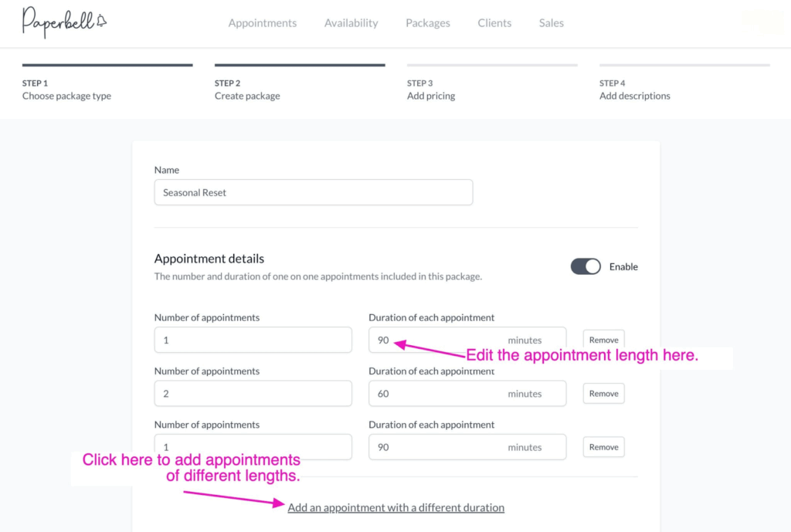Go back to Step 1 Choose package type

66,90
